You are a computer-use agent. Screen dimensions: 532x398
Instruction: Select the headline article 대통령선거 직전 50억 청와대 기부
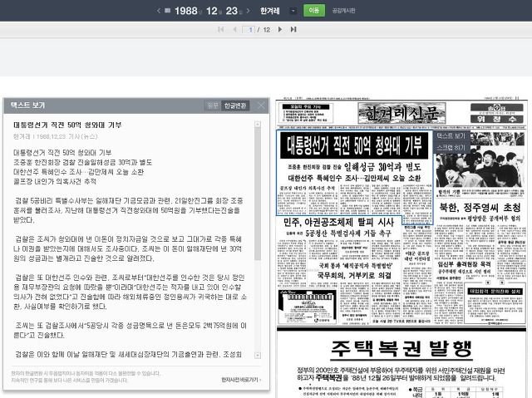(354, 145)
